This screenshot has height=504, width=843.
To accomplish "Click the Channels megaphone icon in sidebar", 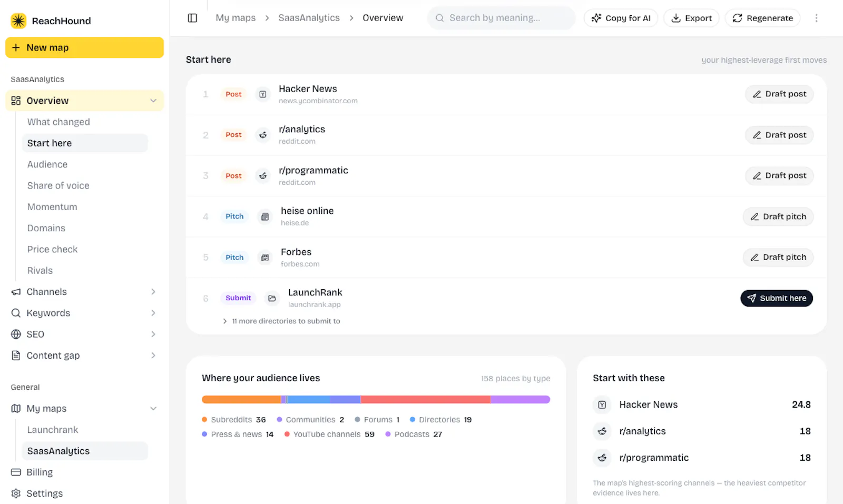I will 16,292.
